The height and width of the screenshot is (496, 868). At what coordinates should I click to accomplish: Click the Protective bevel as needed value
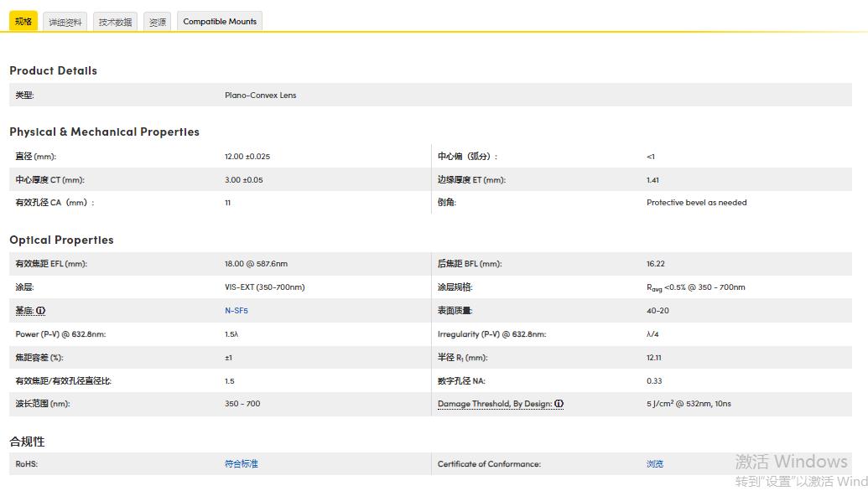[x=696, y=203]
